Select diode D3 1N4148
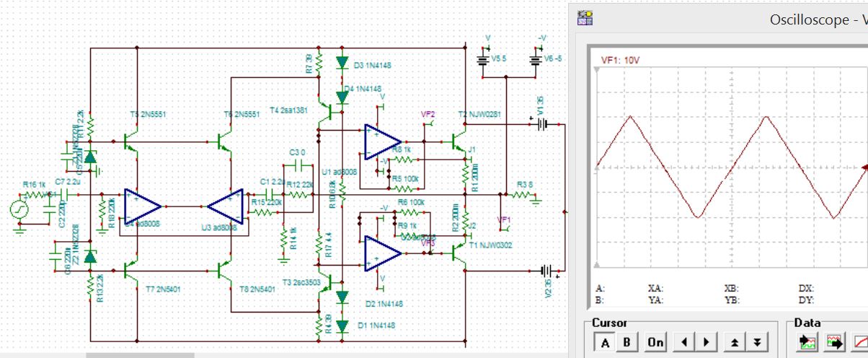Image resolution: width=868 pixels, height=358 pixels. point(342,64)
